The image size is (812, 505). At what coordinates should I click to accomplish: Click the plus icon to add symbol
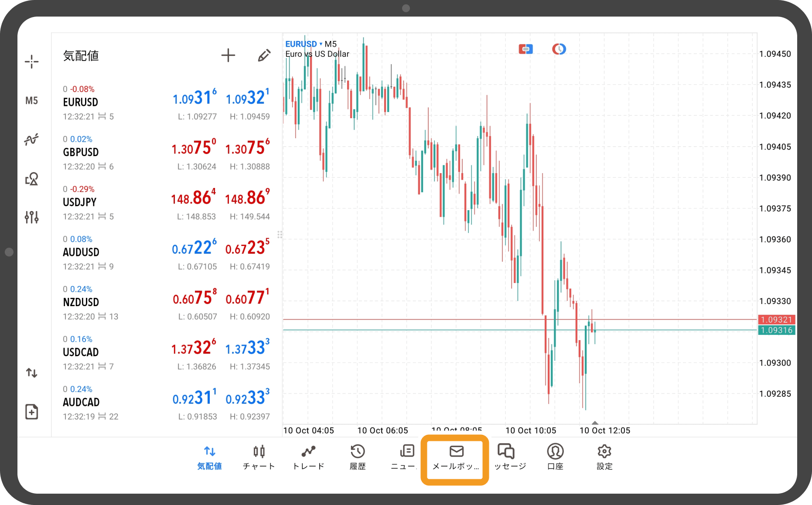pyautogui.click(x=228, y=55)
